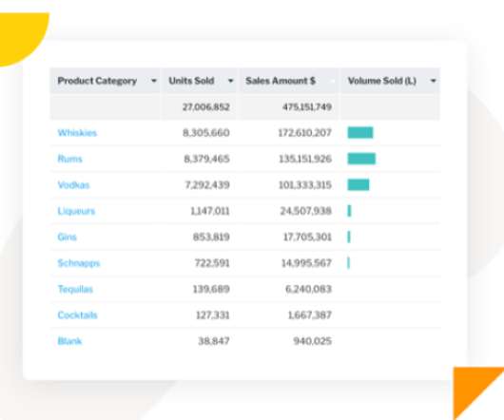Select Rums units sold 8,379,465

pos(206,159)
